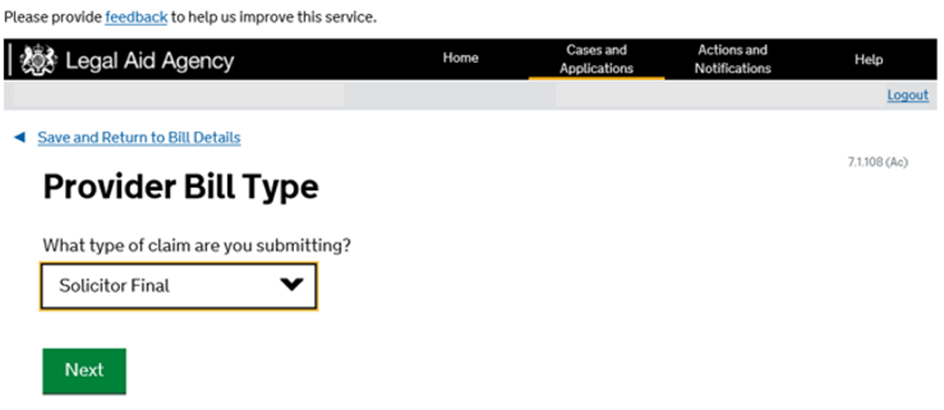Click the black chevron in claim type dropdown
The image size is (944, 410).
point(290,285)
